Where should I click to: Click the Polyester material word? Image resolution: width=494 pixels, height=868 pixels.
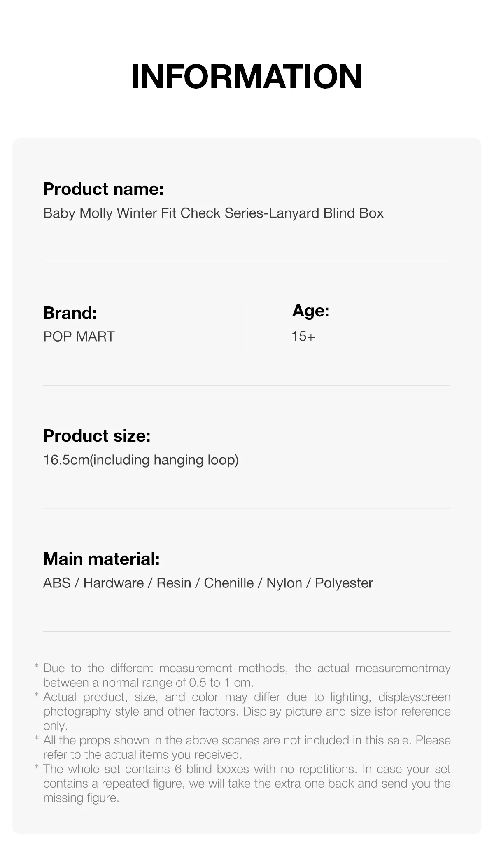coord(344,583)
